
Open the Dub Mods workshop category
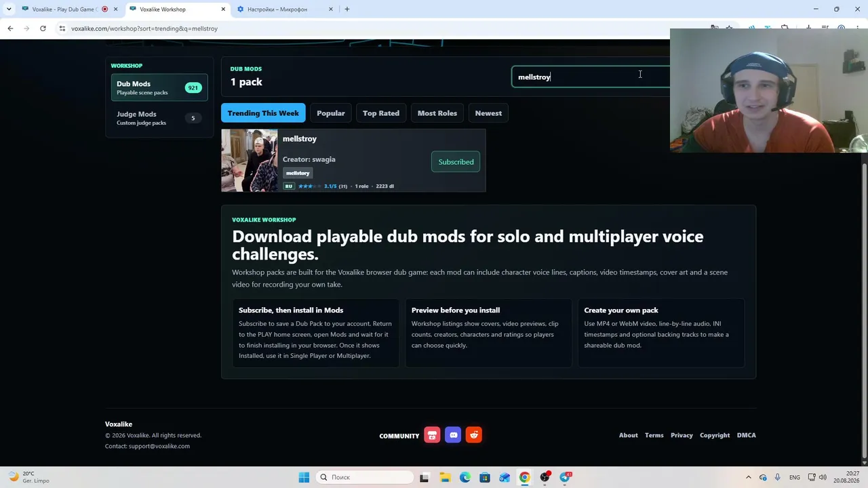tap(159, 87)
